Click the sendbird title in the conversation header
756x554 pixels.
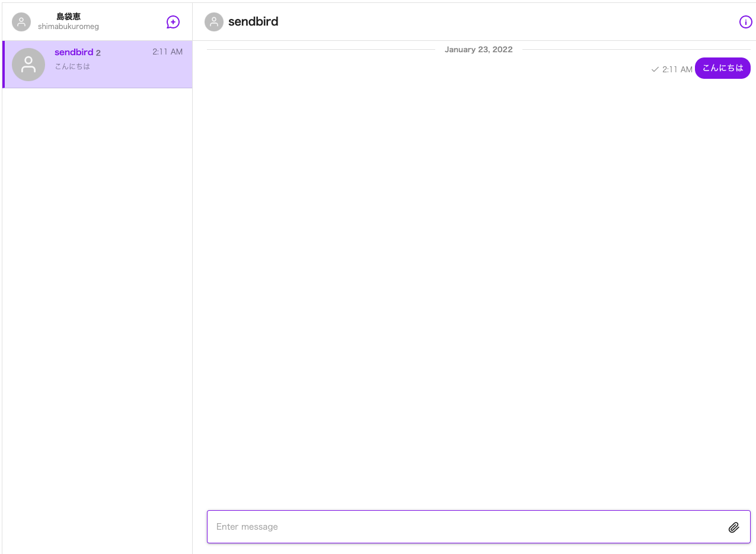tap(253, 22)
